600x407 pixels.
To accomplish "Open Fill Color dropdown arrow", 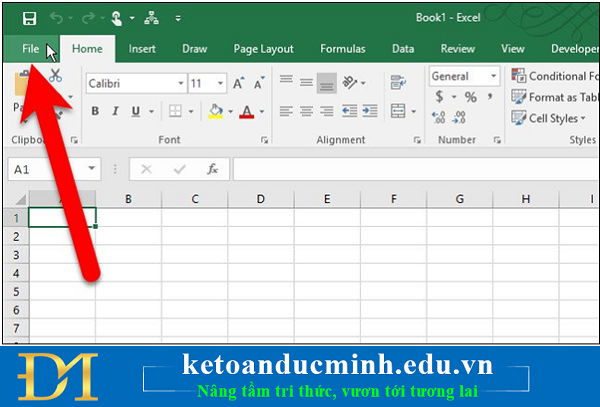I will pos(231,112).
